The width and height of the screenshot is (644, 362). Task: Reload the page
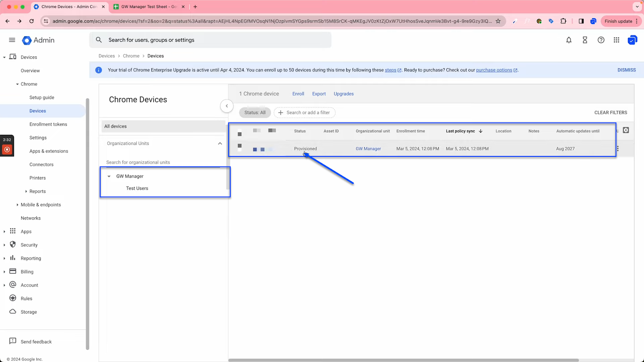click(31, 21)
